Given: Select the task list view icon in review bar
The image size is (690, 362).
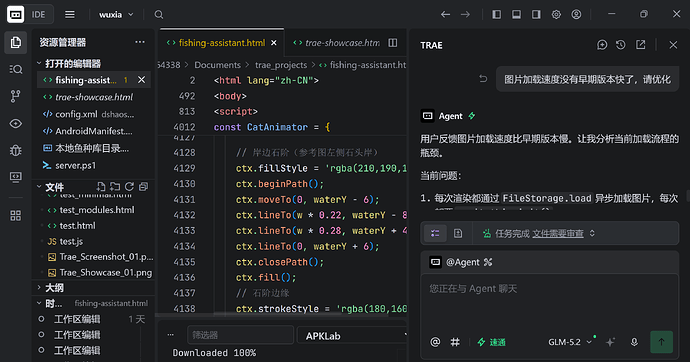Looking at the screenshot, I should (435, 233).
